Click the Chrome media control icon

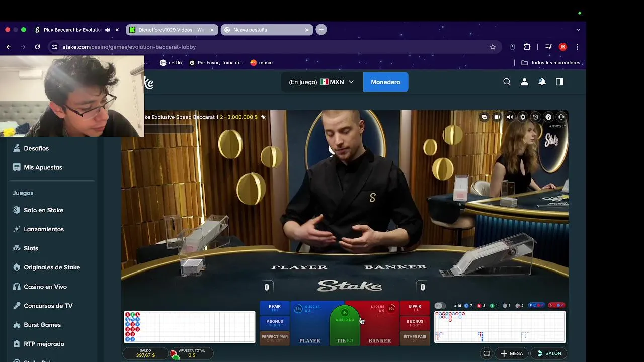[x=548, y=47]
